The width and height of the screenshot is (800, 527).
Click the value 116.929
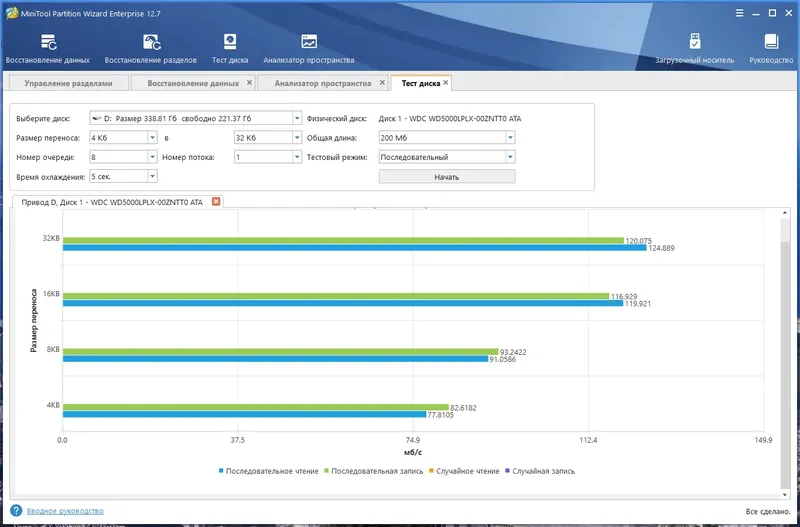pyautogui.click(x=624, y=296)
